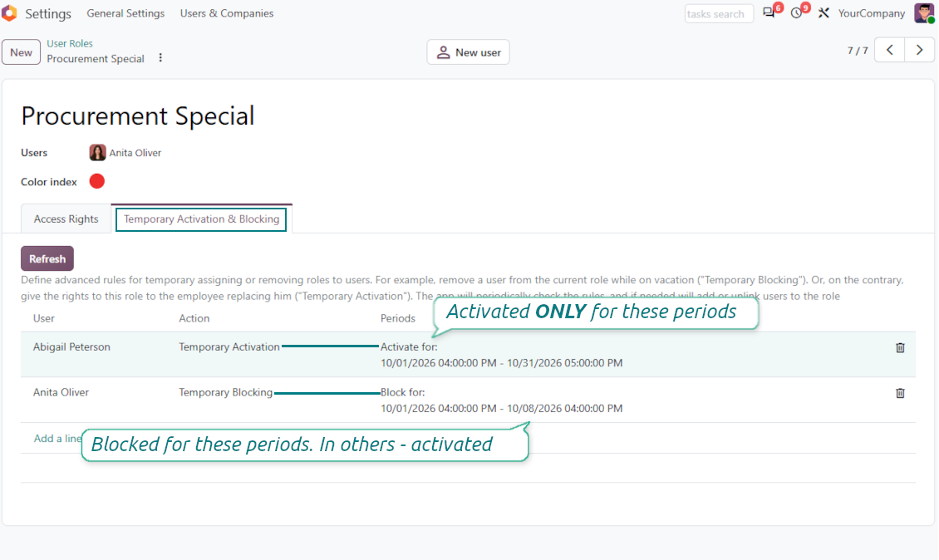
Task: Go to next record arrow
Action: [x=919, y=51]
